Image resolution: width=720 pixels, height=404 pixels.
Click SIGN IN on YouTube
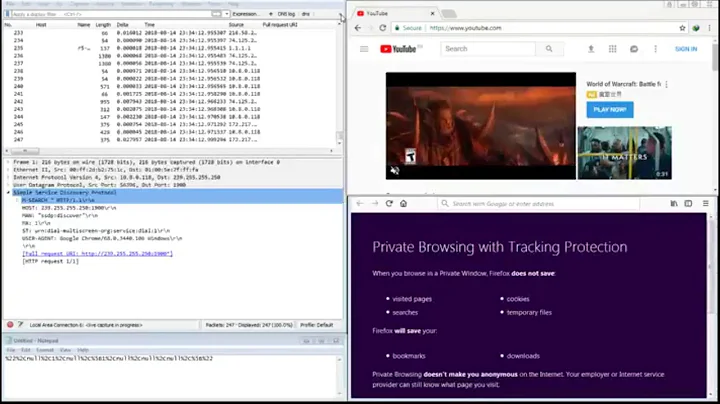point(686,49)
